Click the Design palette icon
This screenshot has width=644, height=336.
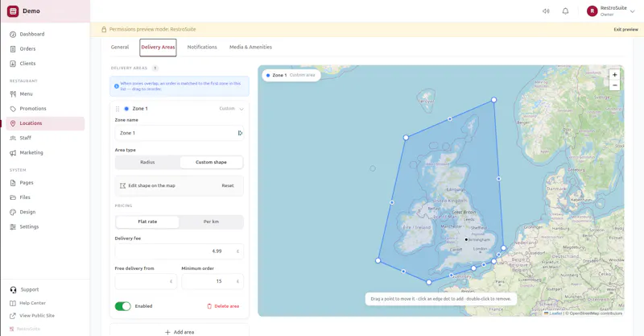pyautogui.click(x=13, y=212)
